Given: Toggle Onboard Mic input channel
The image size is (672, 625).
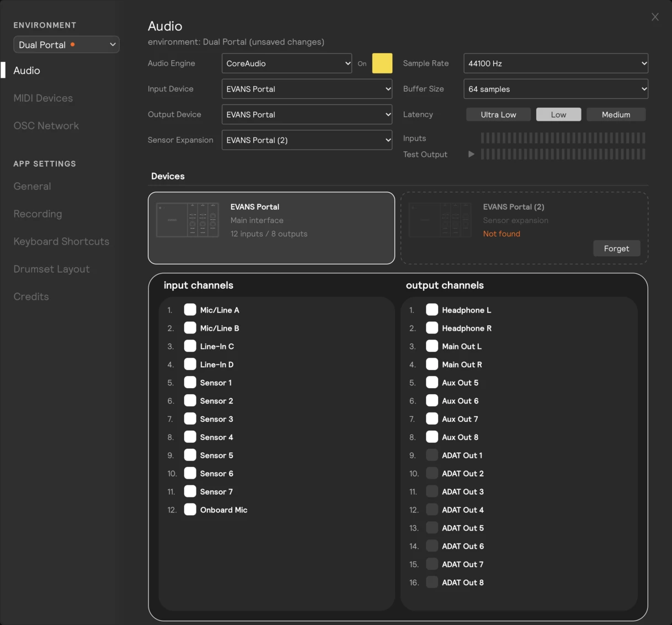Looking at the screenshot, I should click(x=190, y=510).
